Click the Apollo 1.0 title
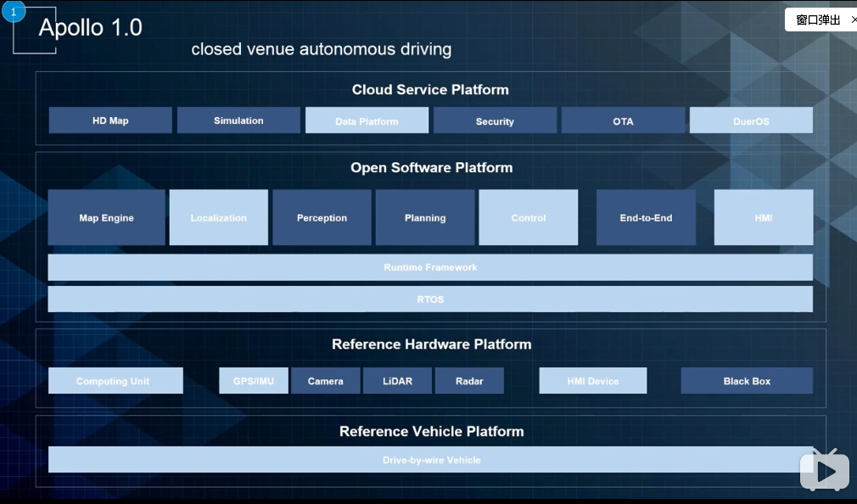Image resolution: width=857 pixels, height=504 pixels. 90,27
